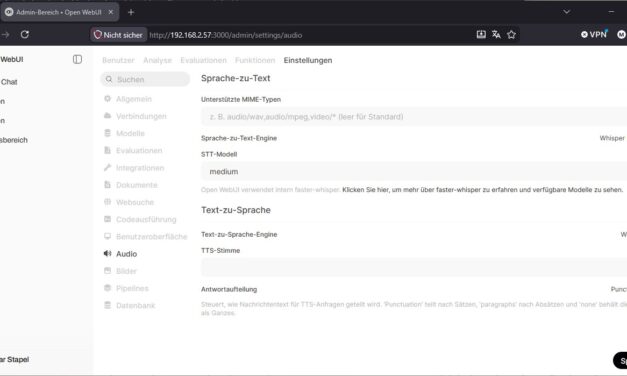Click the 'Antwortaufteilung' label
Image resolution: width=627 pixels, height=376 pixels.
pyautogui.click(x=229, y=289)
